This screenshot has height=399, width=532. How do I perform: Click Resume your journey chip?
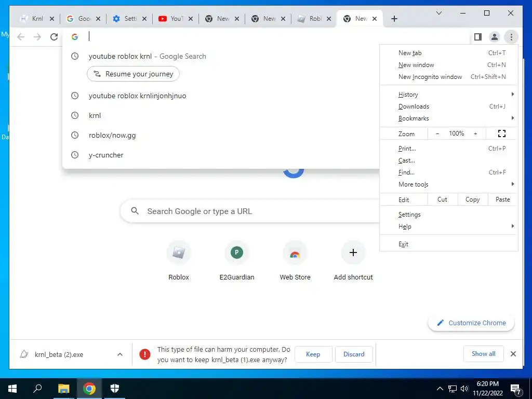pyautogui.click(x=134, y=74)
